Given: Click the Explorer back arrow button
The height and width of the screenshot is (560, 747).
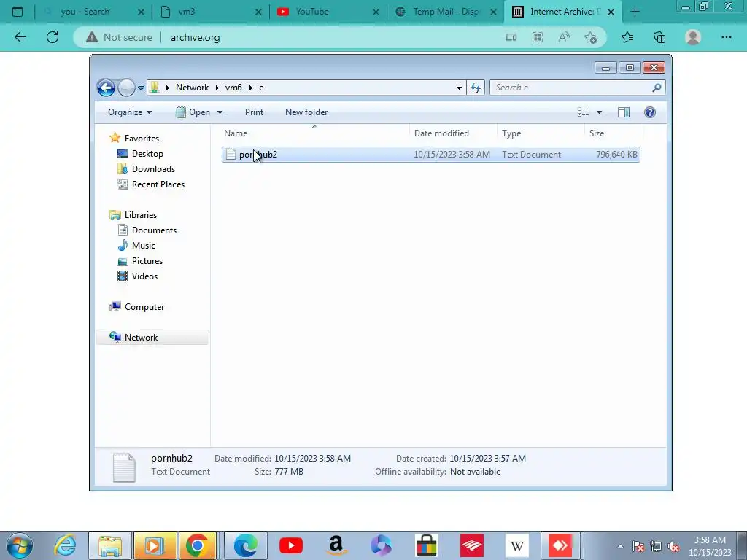Looking at the screenshot, I should coord(106,87).
